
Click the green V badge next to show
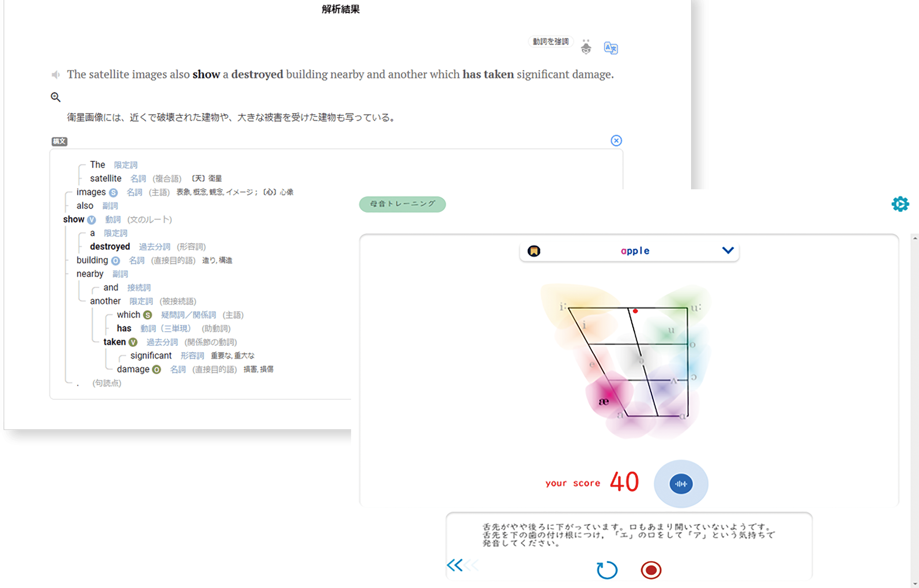coord(91,220)
